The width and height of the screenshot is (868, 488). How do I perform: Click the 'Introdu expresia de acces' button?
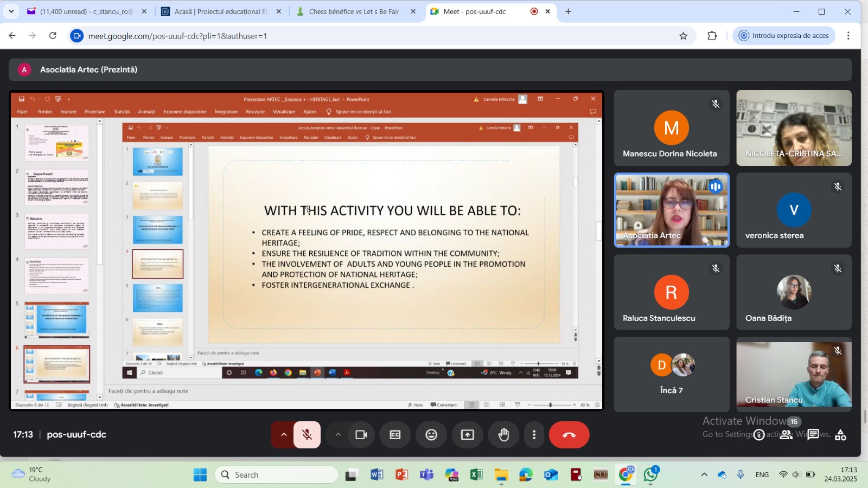point(784,36)
